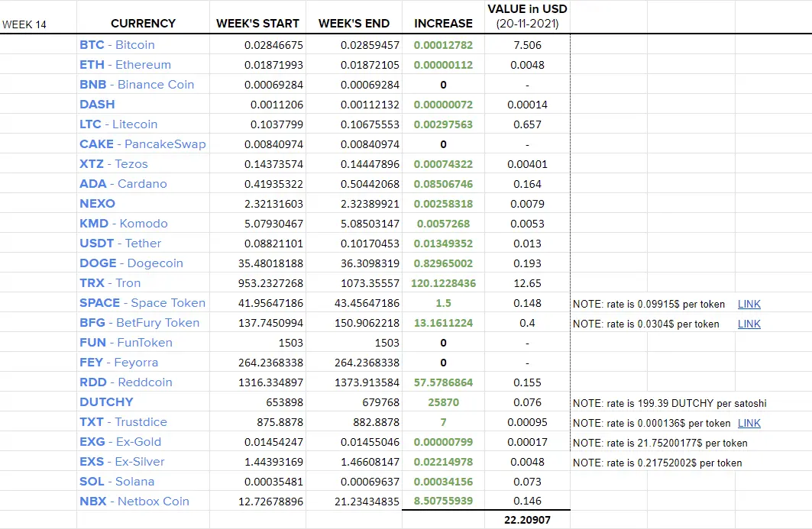Select Tron USD value 12.65

coord(527,283)
